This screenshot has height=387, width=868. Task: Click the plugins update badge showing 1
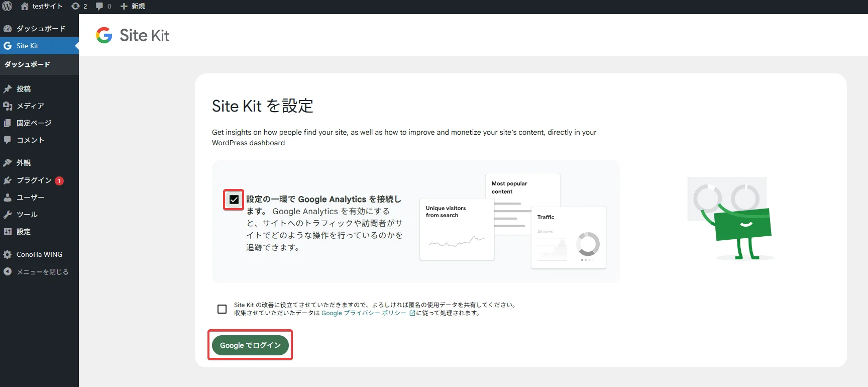click(59, 181)
